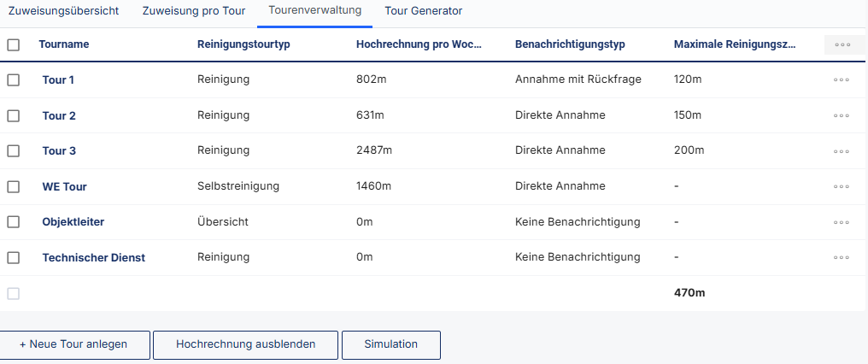Open the three-dot menu for WE Tour
The height and width of the screenshot is (364, 868).
pyautogui.click(x=842, y=186)
